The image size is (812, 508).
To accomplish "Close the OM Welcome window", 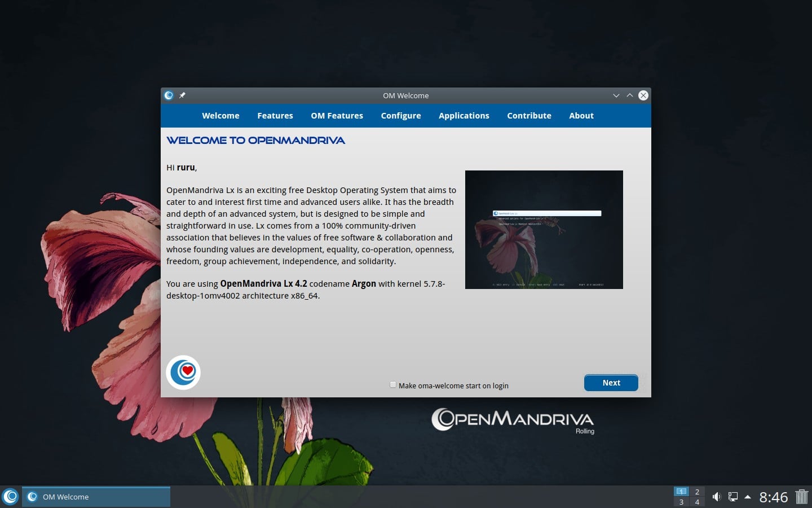I will pyautogui.click(x=643, y=95).
